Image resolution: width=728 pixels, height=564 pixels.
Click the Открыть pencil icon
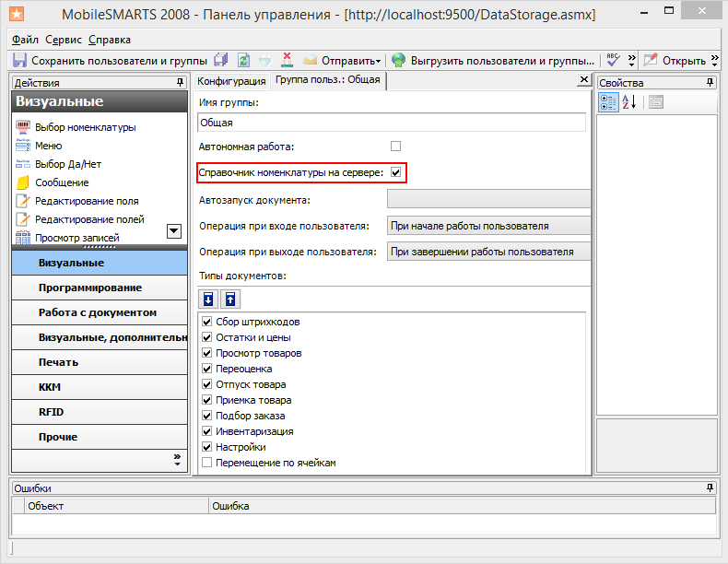pos(651,60)
